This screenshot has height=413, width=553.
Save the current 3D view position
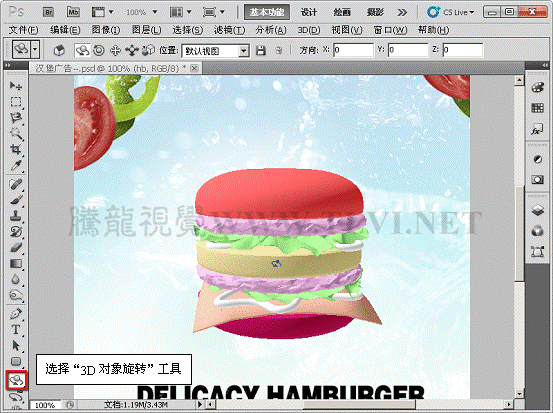tap(261, 50)
